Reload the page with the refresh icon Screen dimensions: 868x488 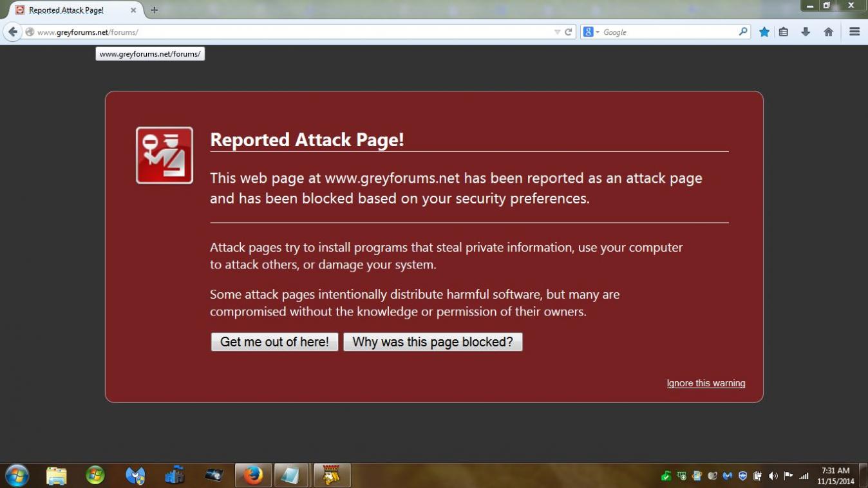(x=569, y=32)
